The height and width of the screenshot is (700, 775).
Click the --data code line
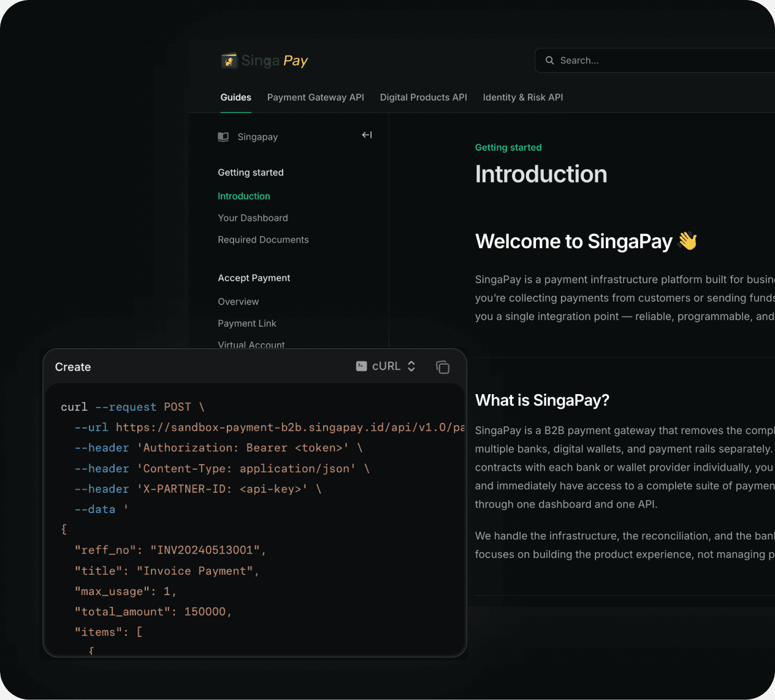[x=101, y=509]
